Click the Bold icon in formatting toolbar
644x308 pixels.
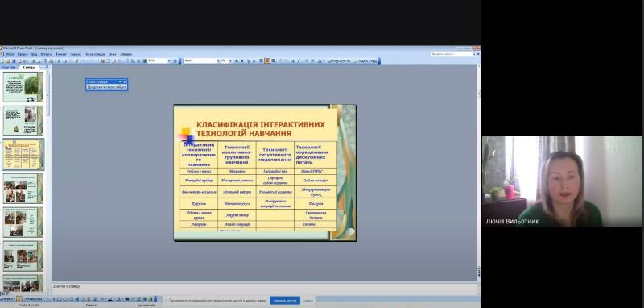tap(237, 60)
